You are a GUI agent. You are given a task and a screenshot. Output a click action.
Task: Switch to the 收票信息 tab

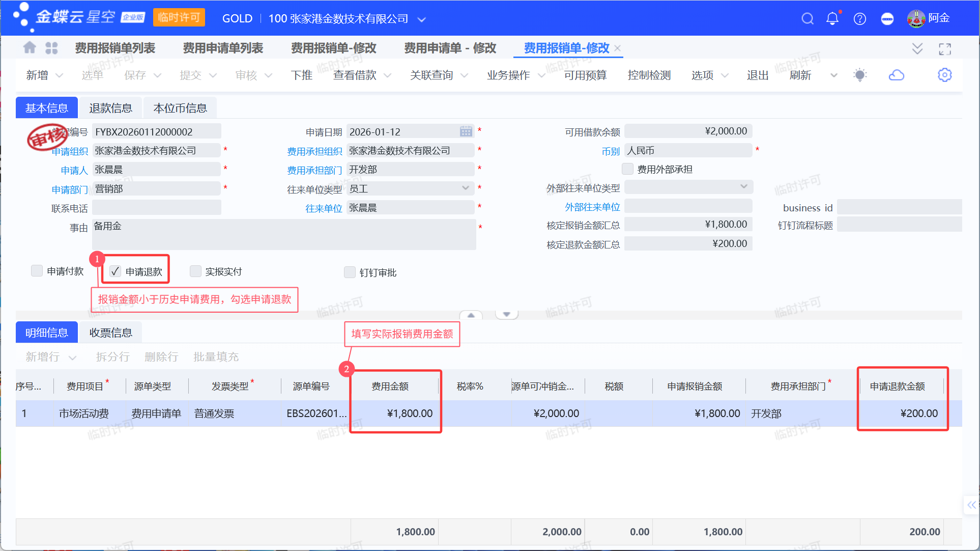110,333
